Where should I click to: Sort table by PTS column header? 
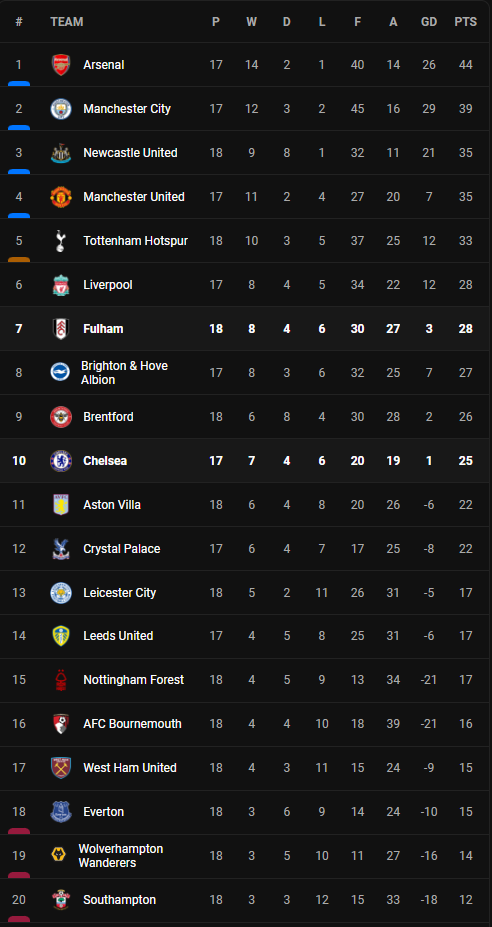[465, 22]
